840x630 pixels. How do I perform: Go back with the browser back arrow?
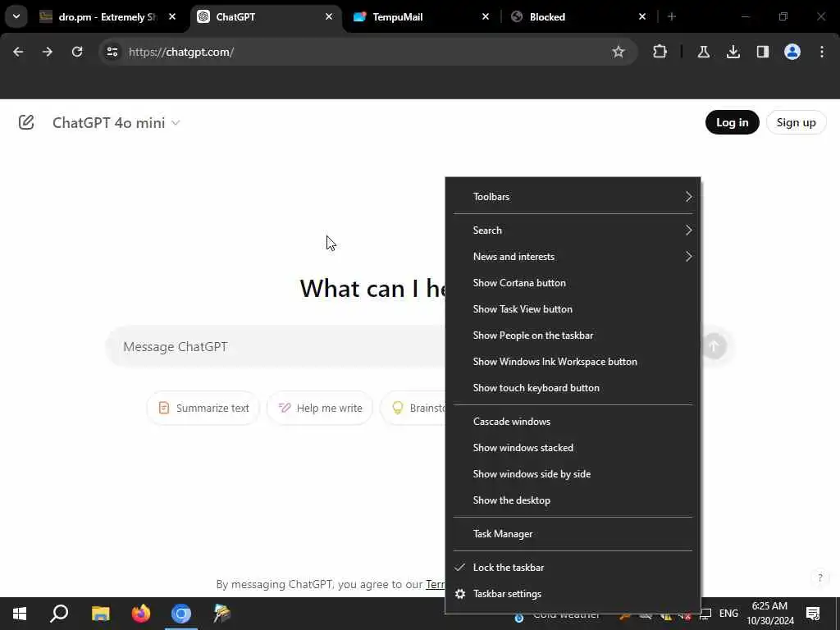tap(18, 52)
